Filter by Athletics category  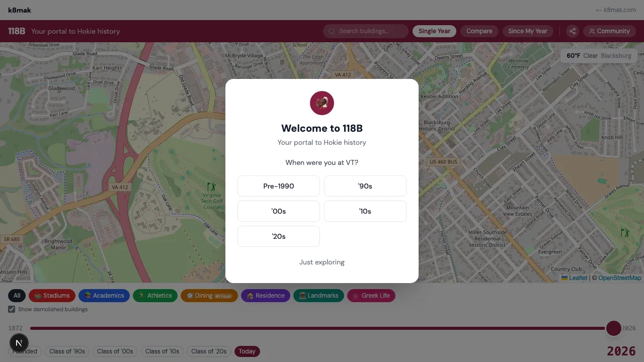coord(155,296)
